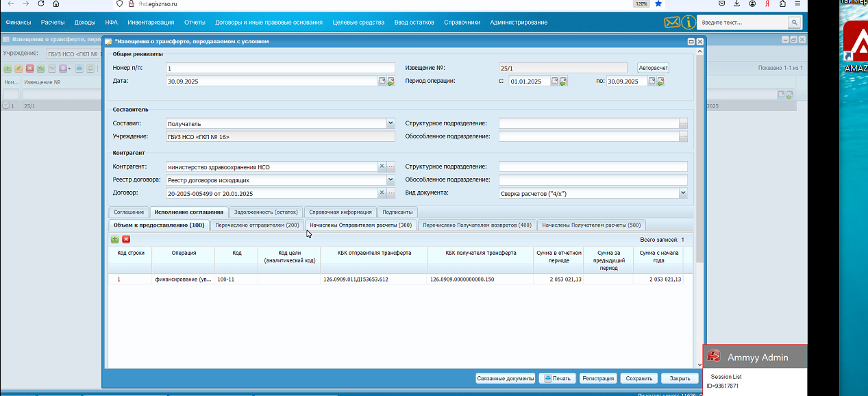The width and height of the screenshot is (868, 396).
Task: Open the mail envelope icon in header
Action: point(671,23)
